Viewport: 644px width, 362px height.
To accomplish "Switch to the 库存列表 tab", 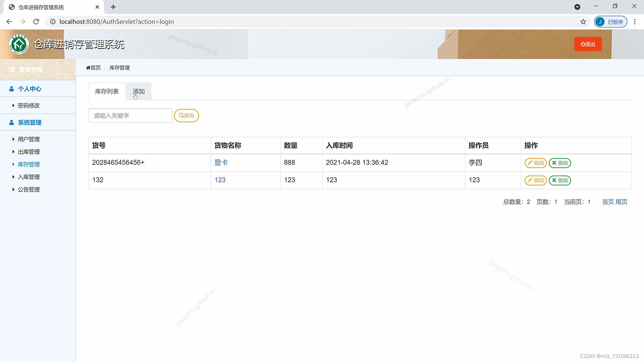I will coord(107,91).
